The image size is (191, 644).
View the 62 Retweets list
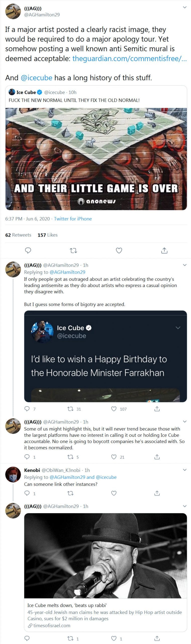18,235
